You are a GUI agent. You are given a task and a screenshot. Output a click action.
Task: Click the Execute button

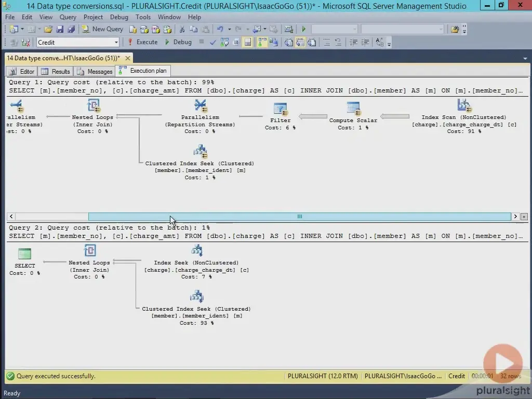coord(142,42)
